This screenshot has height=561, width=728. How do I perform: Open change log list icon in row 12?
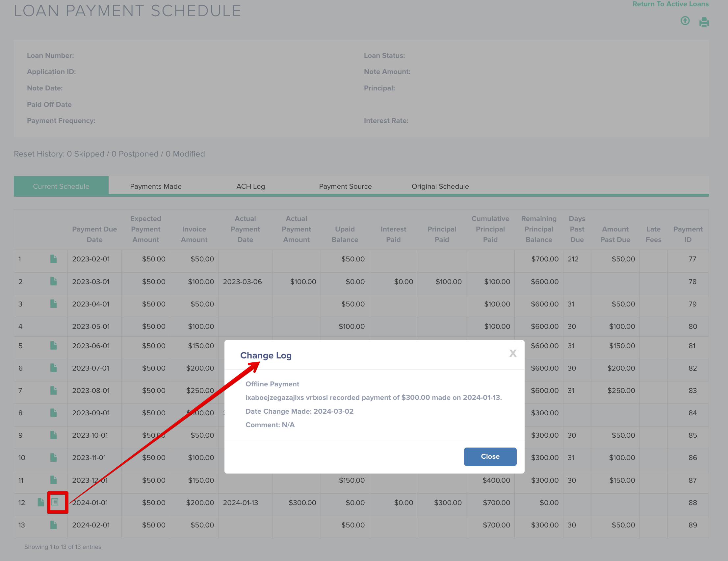point(55,502)
